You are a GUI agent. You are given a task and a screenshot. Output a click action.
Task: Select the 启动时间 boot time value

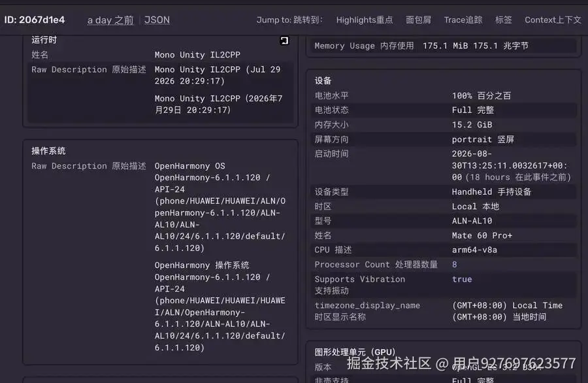(512, 165)
